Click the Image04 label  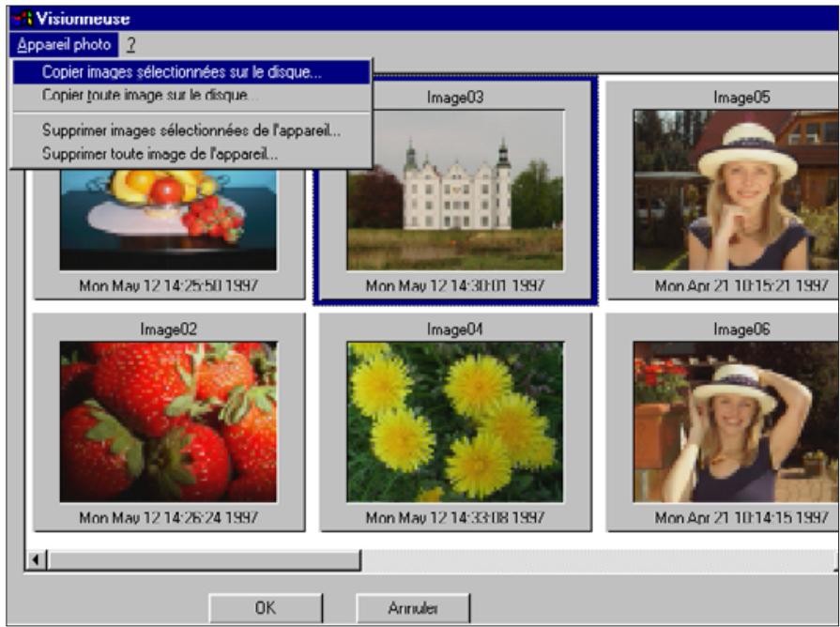(455, 329)
